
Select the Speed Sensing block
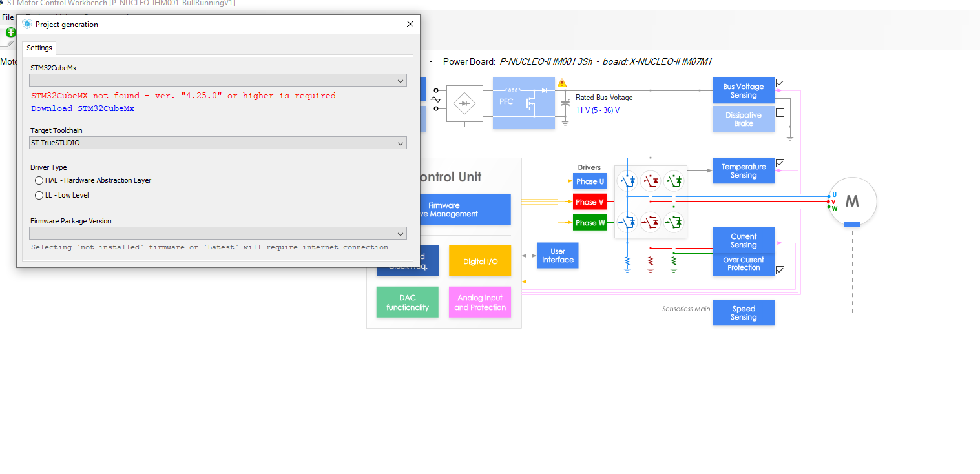coord(743,313)
